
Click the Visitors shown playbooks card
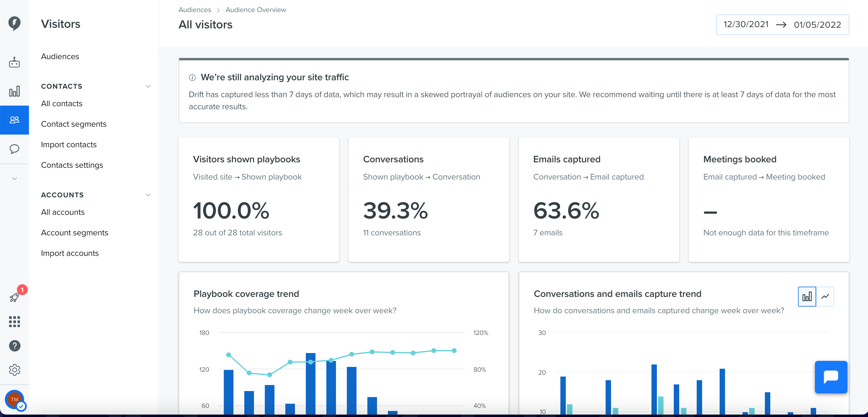258,199
